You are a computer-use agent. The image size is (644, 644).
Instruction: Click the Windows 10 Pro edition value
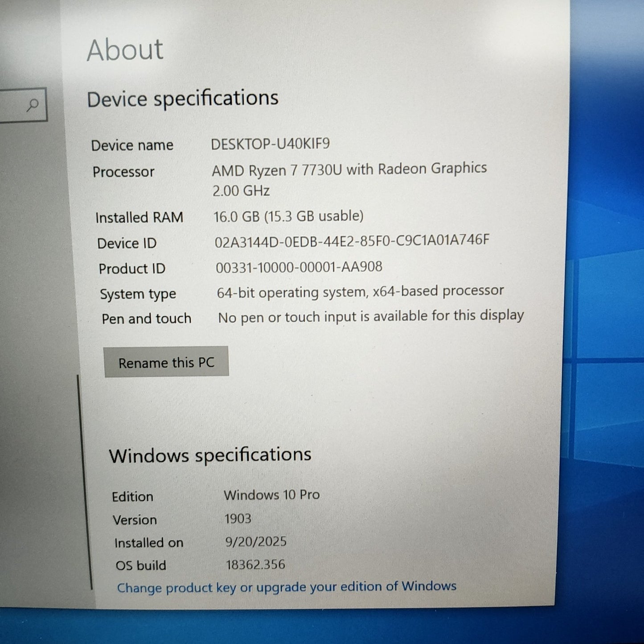click(271, 495)
